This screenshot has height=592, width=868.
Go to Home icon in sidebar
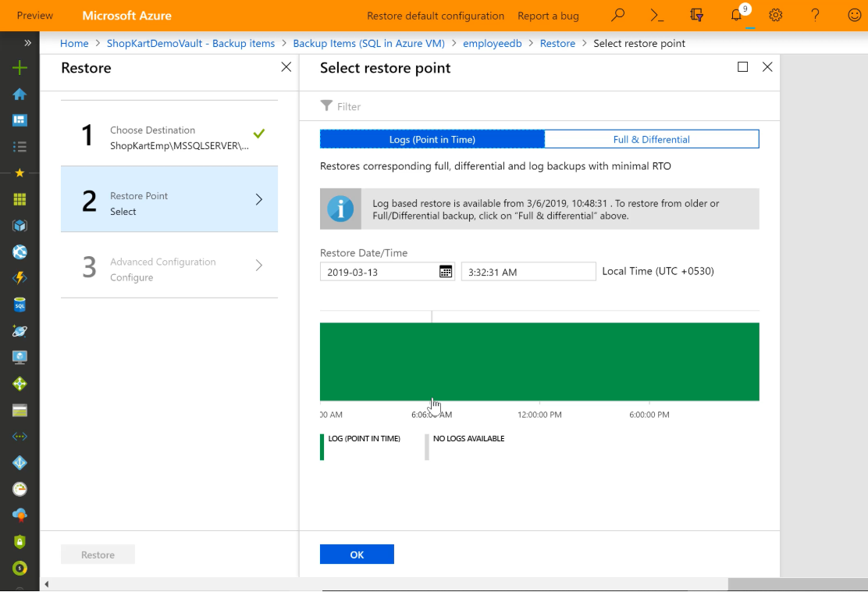[20, 95]
